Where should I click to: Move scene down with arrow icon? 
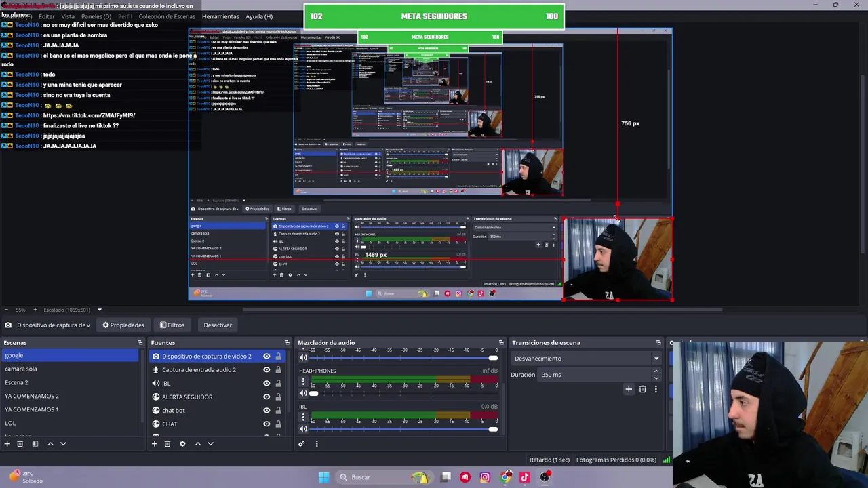[63, 443]
